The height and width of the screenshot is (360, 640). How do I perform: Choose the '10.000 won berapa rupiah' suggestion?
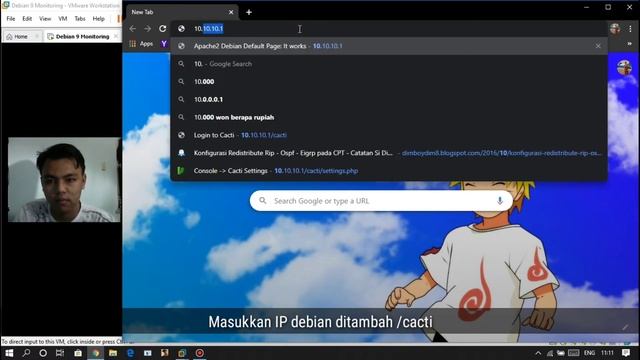point(389,118)
